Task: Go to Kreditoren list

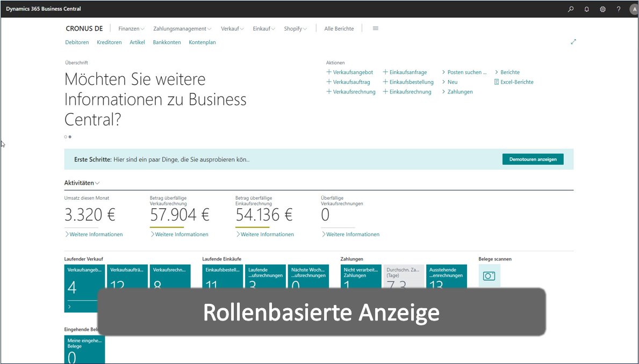Action: tap(109, 42)
